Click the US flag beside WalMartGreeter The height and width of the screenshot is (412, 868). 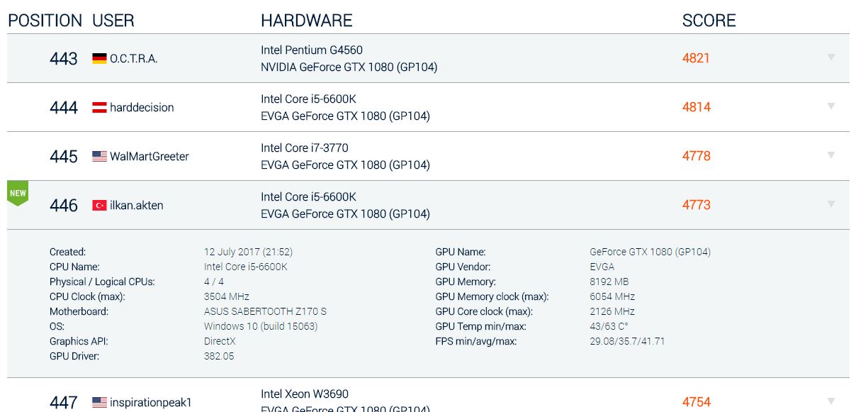point(99,156)
